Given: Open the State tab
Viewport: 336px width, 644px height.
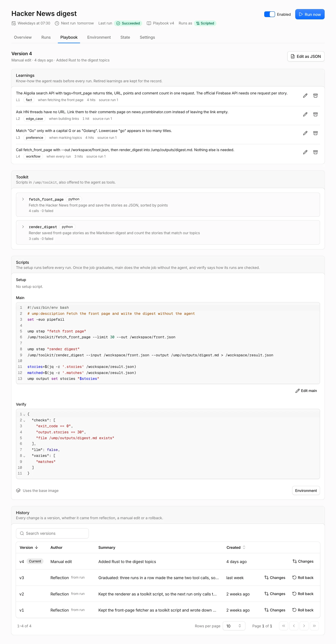Looking at the screenshot, I should click(125, 37).
